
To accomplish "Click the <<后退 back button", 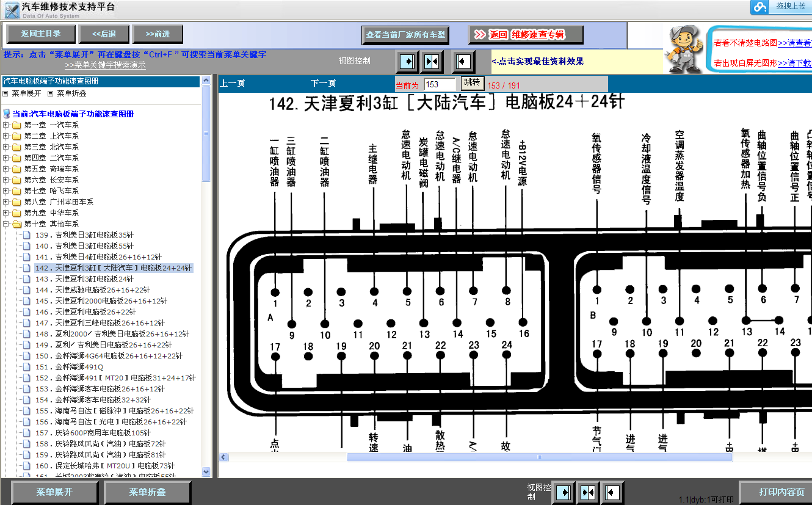I will [x=104, y=34].
